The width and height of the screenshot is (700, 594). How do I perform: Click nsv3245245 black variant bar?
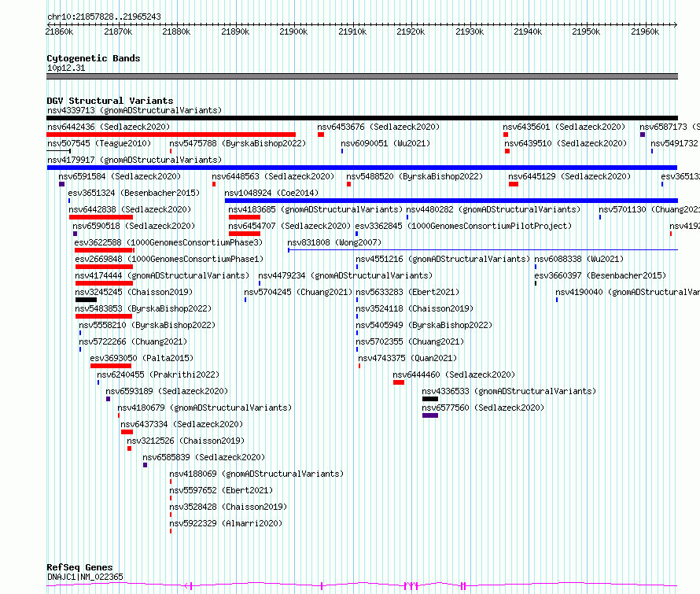click(x=87, y=300)
